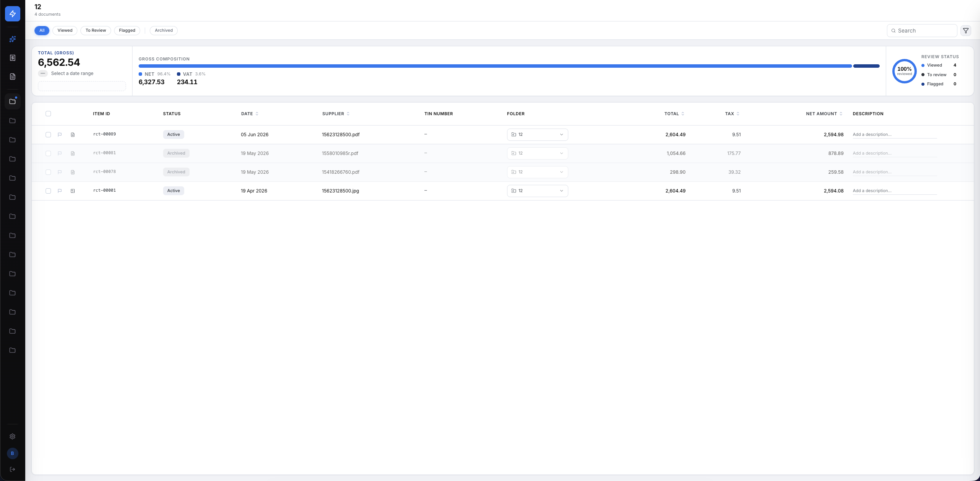
Task: Click the 100% reviewed progress ring
Action: (904, 71)
